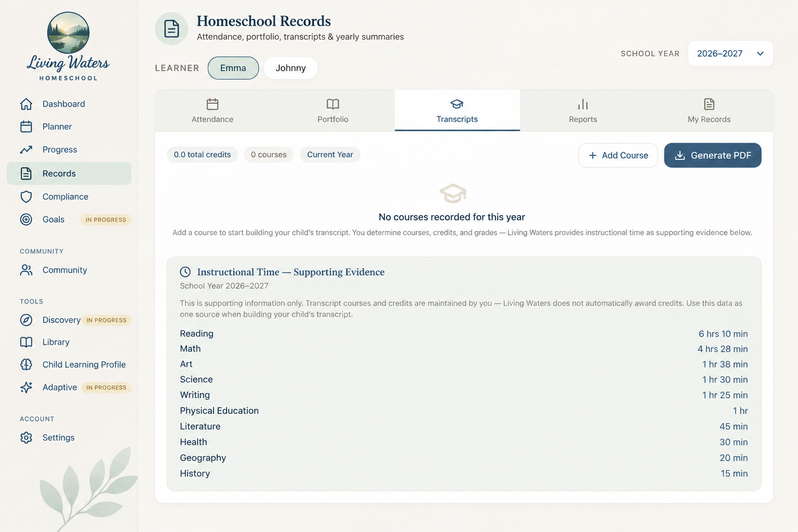798x532 pixels.
Task: Click the Records document icon in sidebar
Action: coord(26,174)
